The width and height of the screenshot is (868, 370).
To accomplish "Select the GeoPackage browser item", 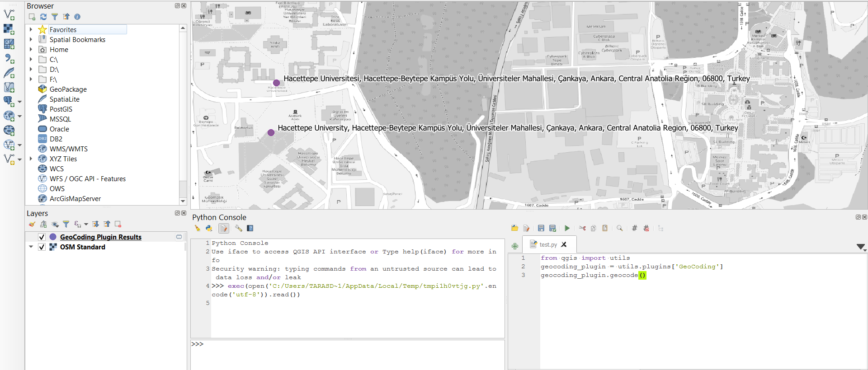I will 68,89.
